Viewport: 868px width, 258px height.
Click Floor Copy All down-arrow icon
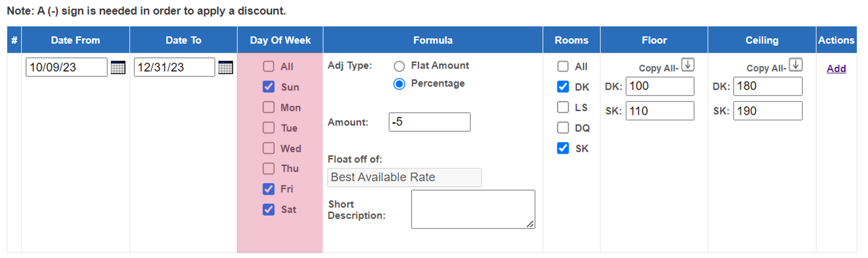click(x=688, y=64)
